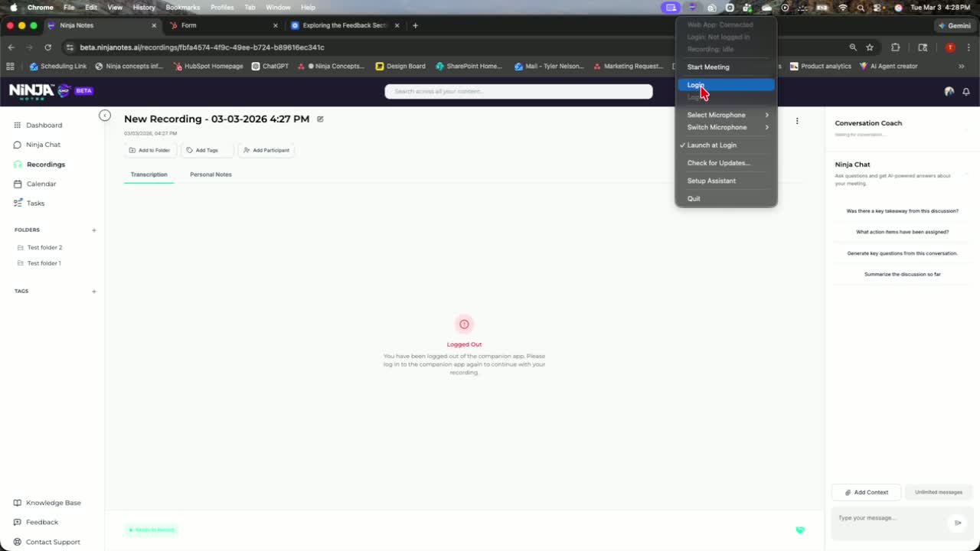Reload the page in Chrome

pos(47,47)
